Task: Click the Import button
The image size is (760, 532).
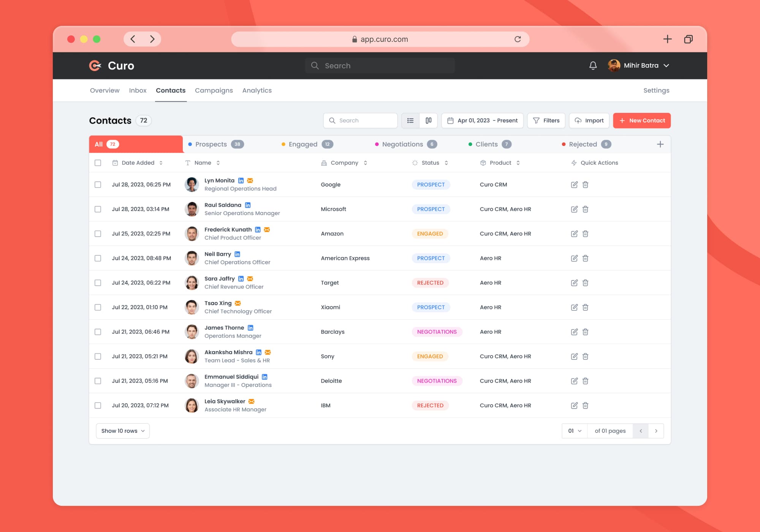Action: (589, 120)
